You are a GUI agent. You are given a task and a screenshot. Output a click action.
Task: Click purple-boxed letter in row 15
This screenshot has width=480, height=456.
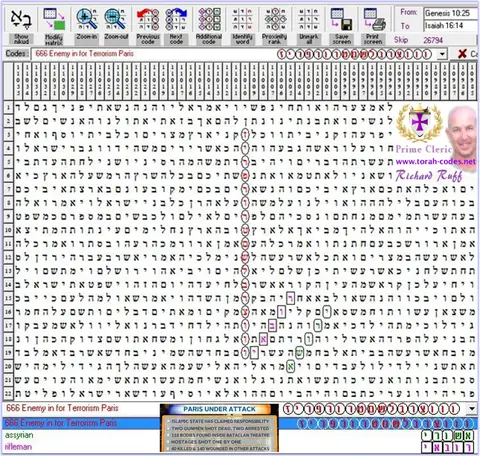tap(291, 298)
